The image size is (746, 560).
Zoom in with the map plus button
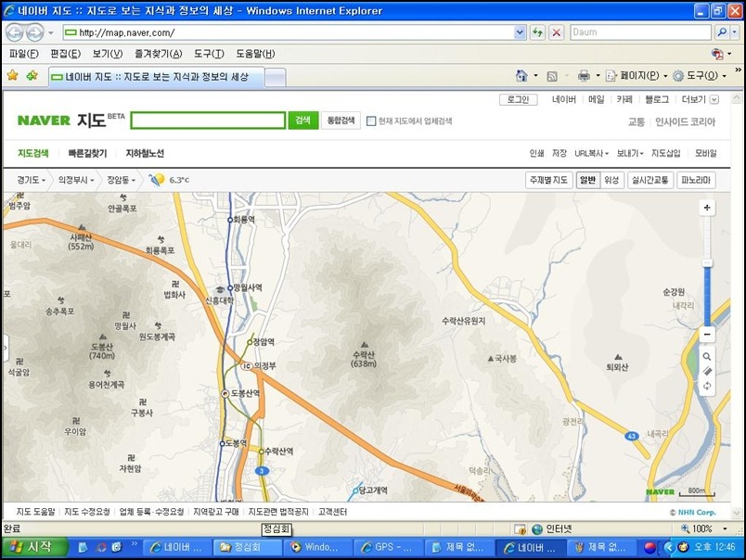pyautogui.click(x=707, y=208)
